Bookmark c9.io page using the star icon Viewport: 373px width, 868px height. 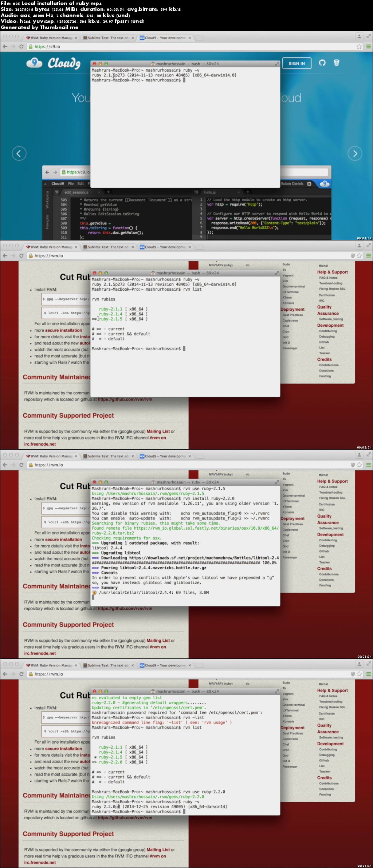click(x=359, y=47)
